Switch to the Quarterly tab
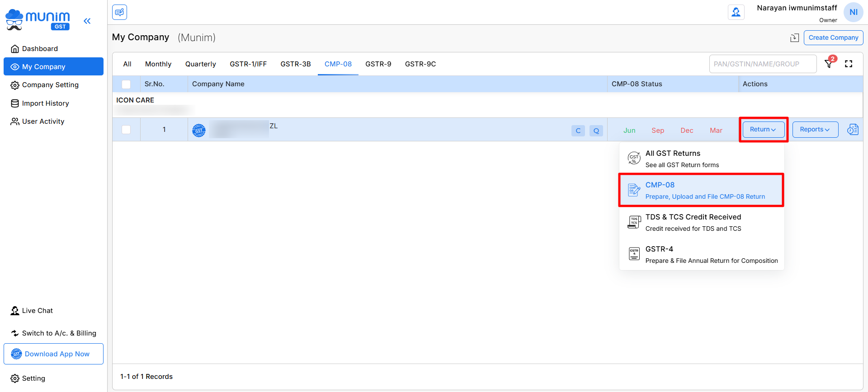Image resolution: width=868 pixels, height=392 pixels. [200, 64]
